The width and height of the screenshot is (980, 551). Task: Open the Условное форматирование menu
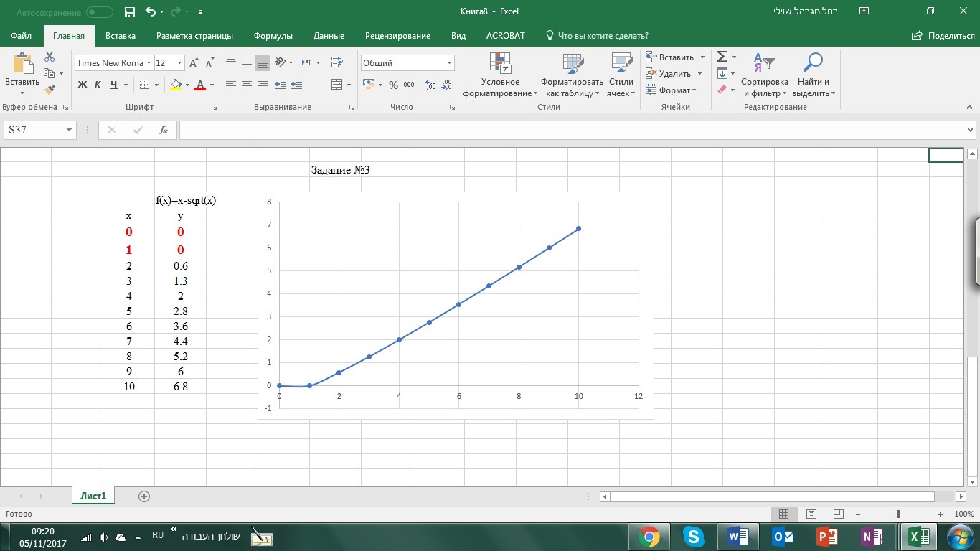click(x=500, y=75)
